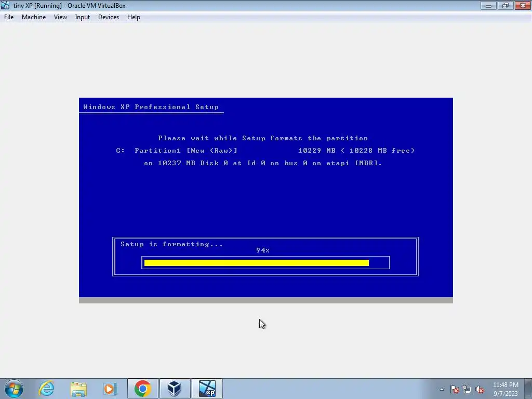
Task: Open Windows Explorer folder icon in taskbar
Action: (x=78, y=389)
